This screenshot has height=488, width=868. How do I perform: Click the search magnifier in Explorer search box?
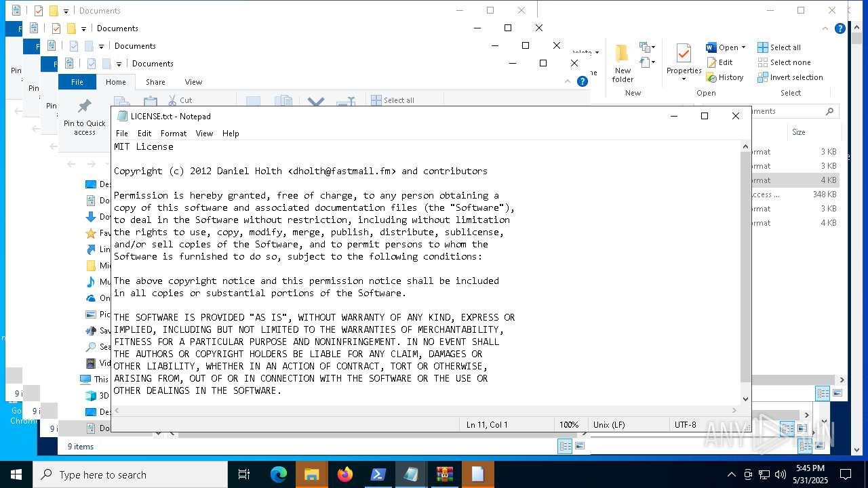pyautogui.click(x=829, y=111)
